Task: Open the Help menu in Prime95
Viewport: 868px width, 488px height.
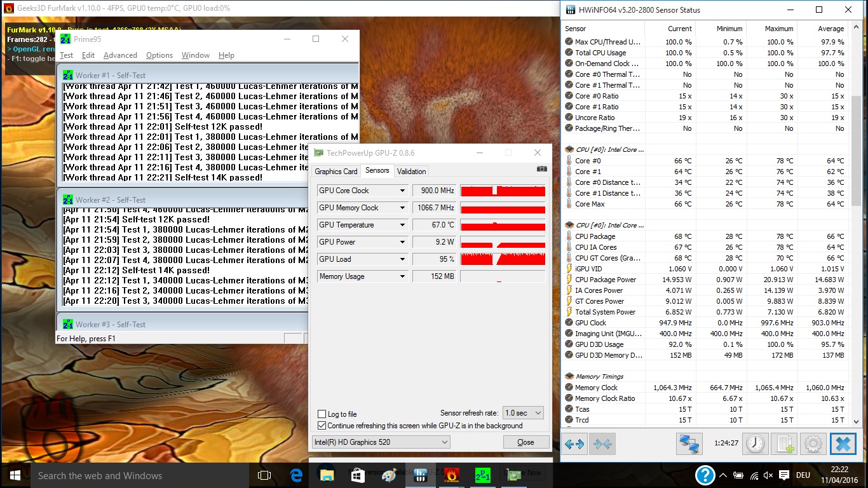Action: pos(226,55)
